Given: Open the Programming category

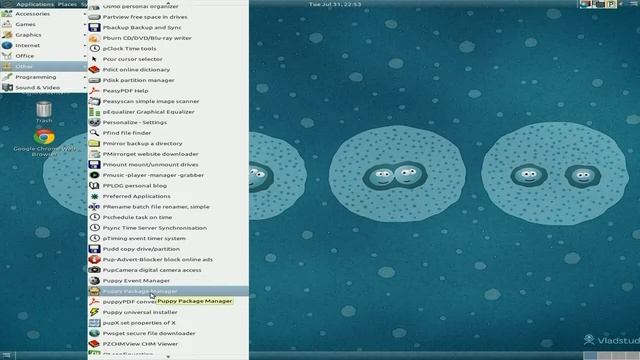Looking at the screenshot, I should pyautogui.click(x=44, y=77).
